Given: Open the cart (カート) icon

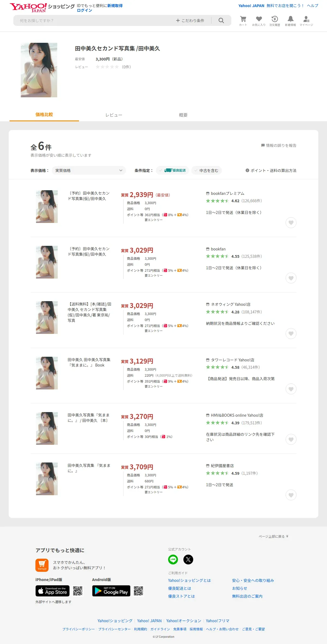Looking at the screenshot, I should (x=243, y=21).
